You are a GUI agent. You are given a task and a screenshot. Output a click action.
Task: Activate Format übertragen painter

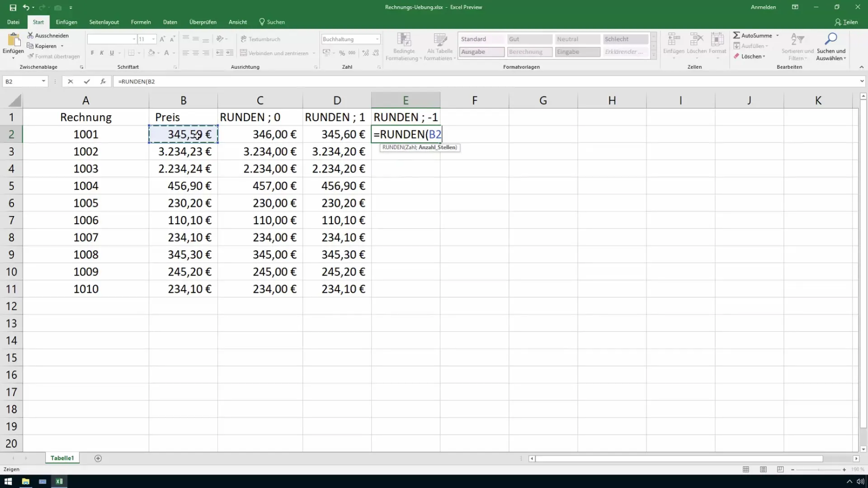(53, 56)
